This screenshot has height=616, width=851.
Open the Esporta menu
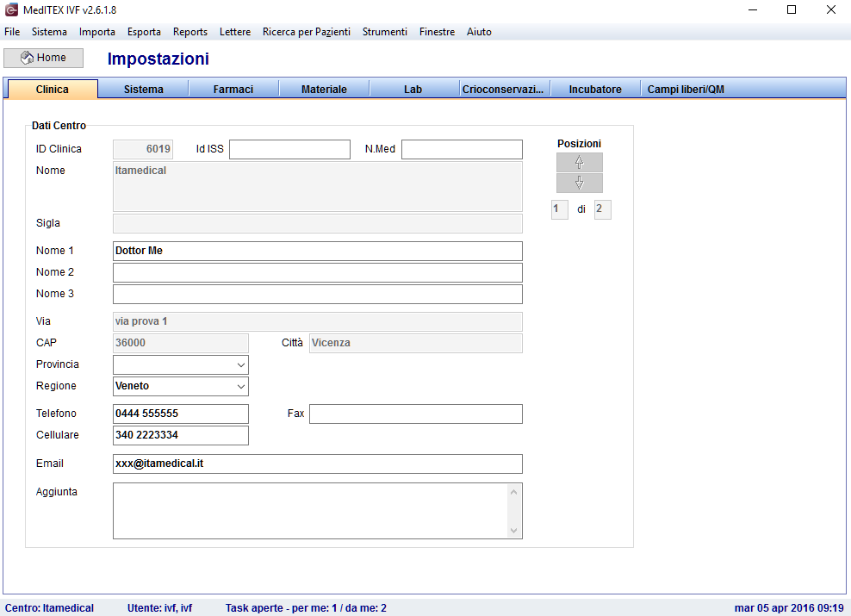[144, 32]
